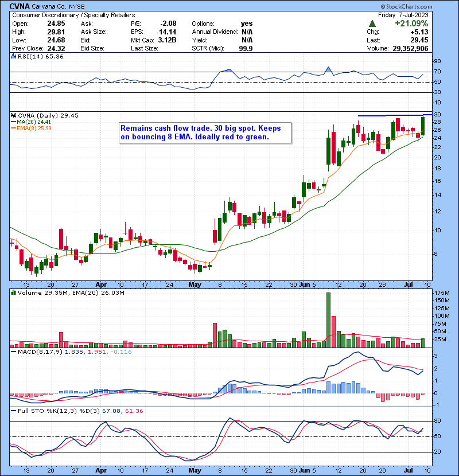459x476 pixels.
Task: Click the MACD histogram value -0.116
Action: point(121,352)
